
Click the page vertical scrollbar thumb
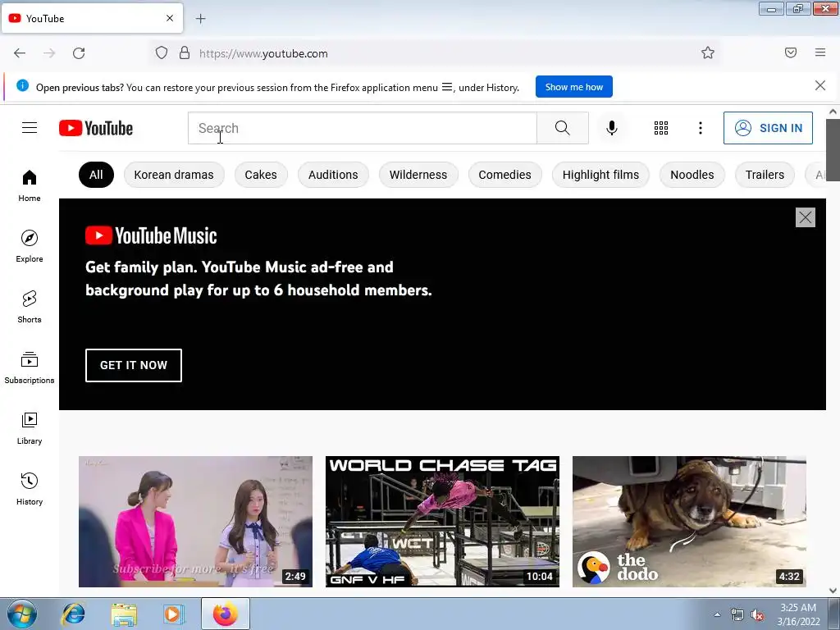[x=833, y=150]
